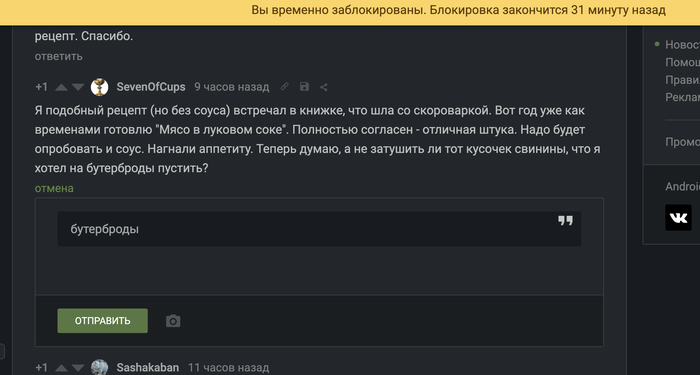
Task: Click the '9 часов назад' timestamp
Action: point(232,87)
